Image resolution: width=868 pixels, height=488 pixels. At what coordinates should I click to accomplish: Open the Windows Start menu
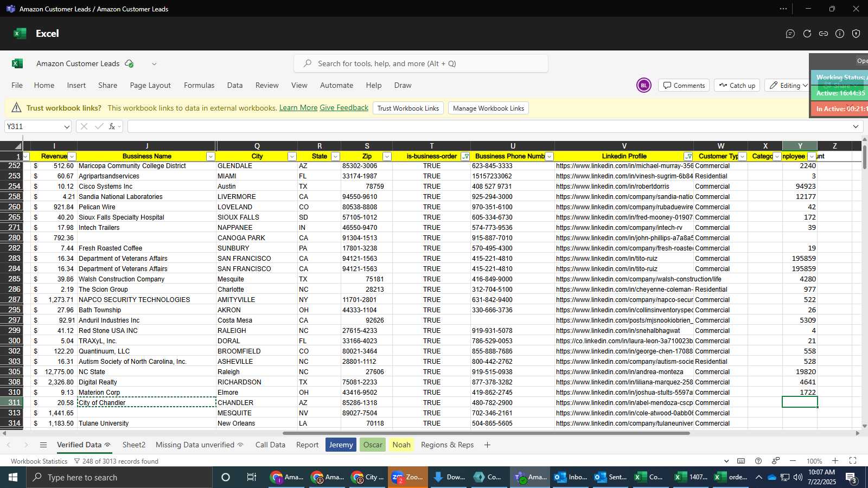13,477
